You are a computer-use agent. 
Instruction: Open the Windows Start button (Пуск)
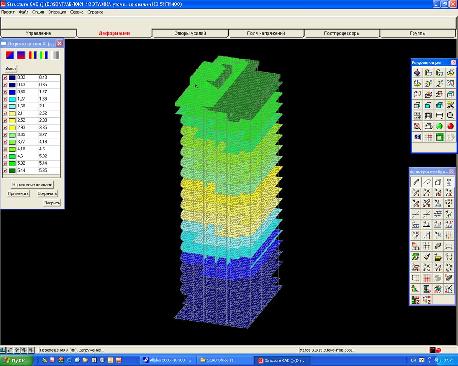click(x=16, y=360)
